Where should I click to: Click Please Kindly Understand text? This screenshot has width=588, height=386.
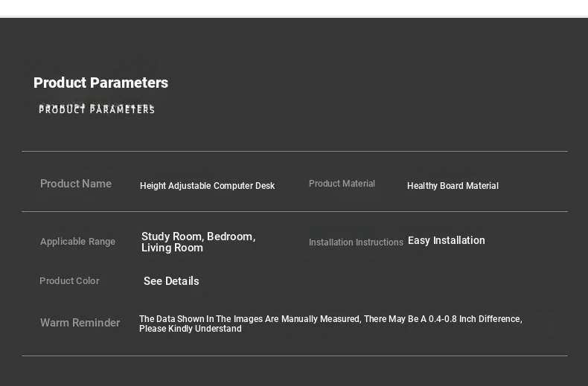190,329
